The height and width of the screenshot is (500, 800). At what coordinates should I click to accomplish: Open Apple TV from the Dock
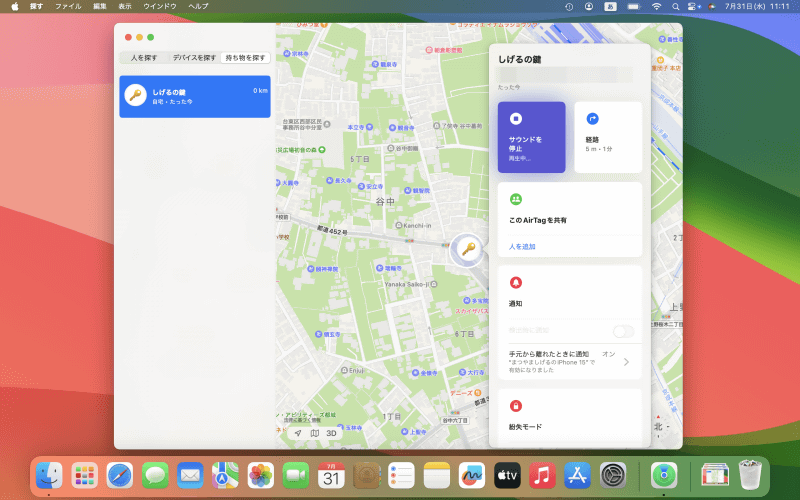507,476
